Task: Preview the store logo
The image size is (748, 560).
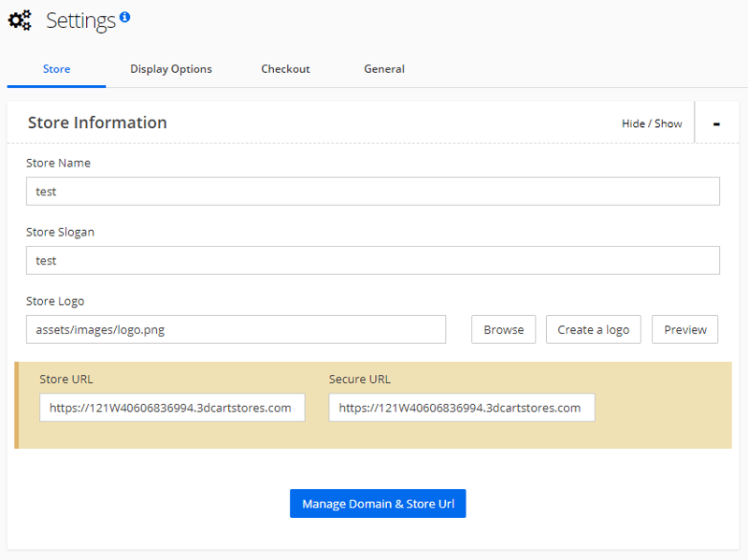Action: coord(685,330)
